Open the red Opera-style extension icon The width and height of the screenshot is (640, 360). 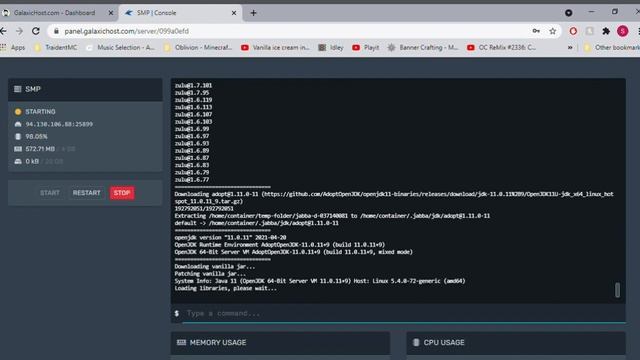pyautogui.click(x=573, y=31)
